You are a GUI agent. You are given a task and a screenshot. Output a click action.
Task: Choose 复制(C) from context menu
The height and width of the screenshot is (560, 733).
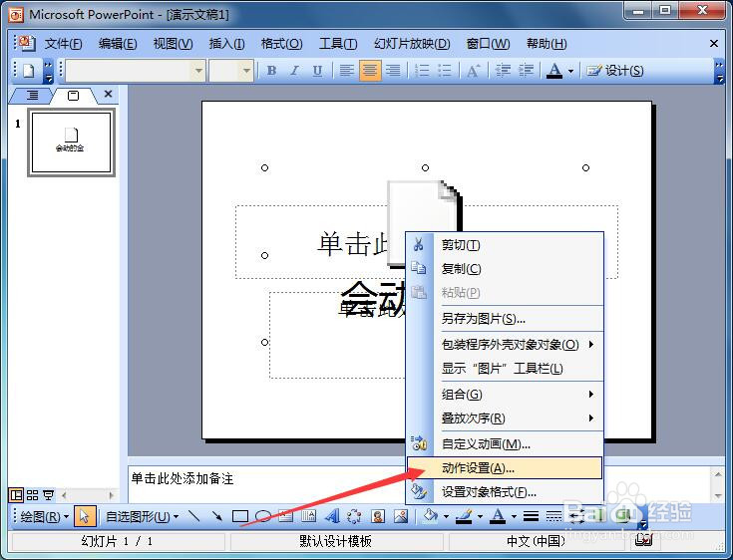[x=505, y=269]
